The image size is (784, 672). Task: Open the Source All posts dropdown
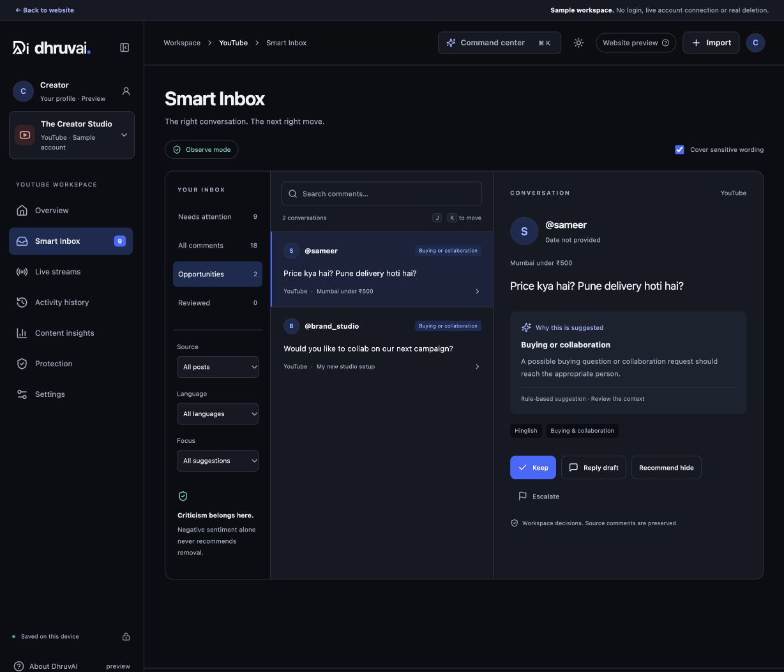pos(218,367)
